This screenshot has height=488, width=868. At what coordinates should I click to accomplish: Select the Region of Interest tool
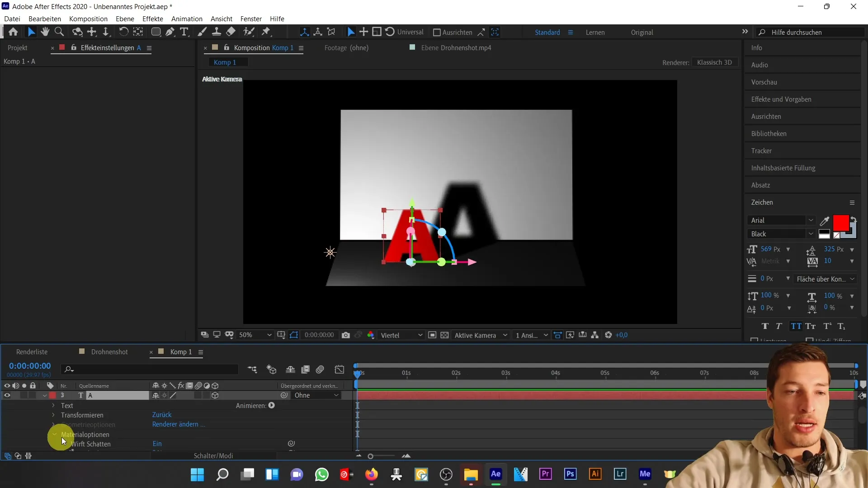(x=294, y=335)
